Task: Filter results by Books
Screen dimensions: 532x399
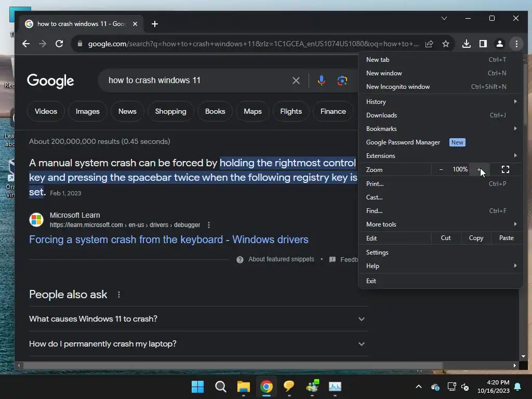Action: [x=215, y=111]
